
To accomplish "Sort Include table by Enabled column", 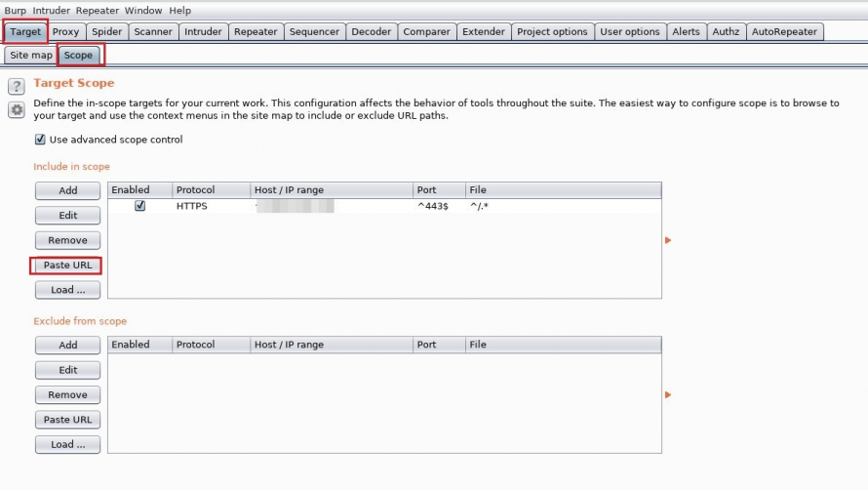I will pyautogui.click(x=140, y=190).
